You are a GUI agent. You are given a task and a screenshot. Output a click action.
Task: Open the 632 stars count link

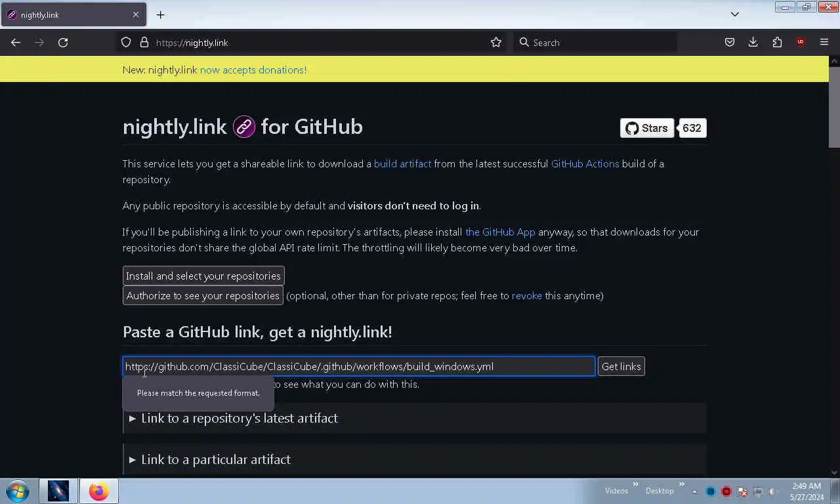tap(692, 128)
